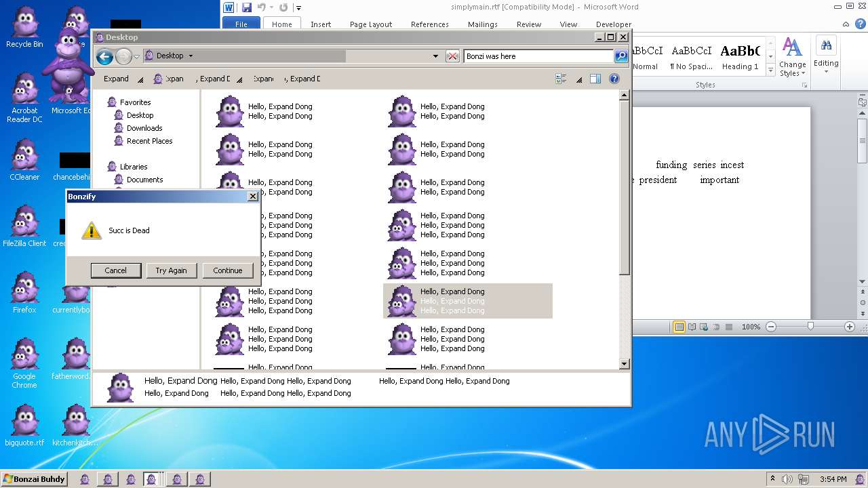This screenshot has height=488, width=868.
Task: Switch to the Insert ribbon tab
Action: [321, 24]
